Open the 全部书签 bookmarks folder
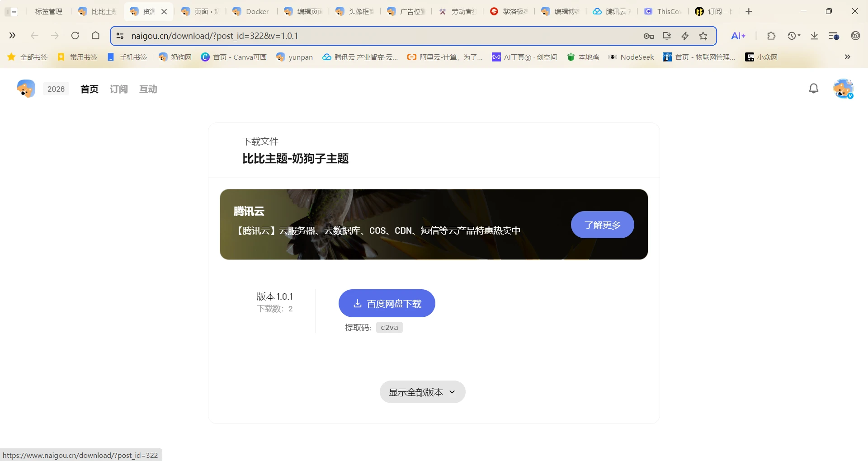The image size is (868, 461). (28, 57)
